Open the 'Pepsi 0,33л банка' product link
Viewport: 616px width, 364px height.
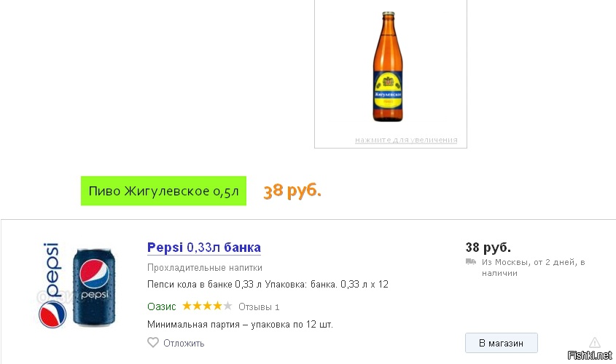(x=204, y=248)
